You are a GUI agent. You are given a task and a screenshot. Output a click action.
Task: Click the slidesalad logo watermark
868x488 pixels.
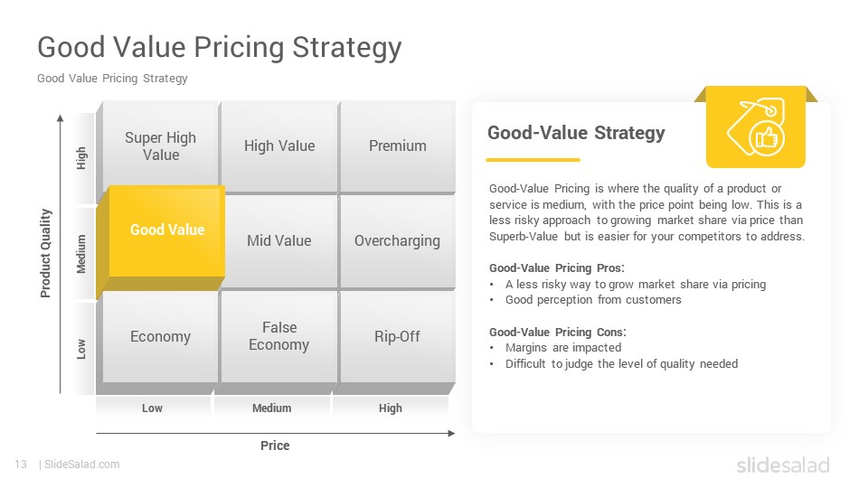pyautogui.click(x=783, y=465)
